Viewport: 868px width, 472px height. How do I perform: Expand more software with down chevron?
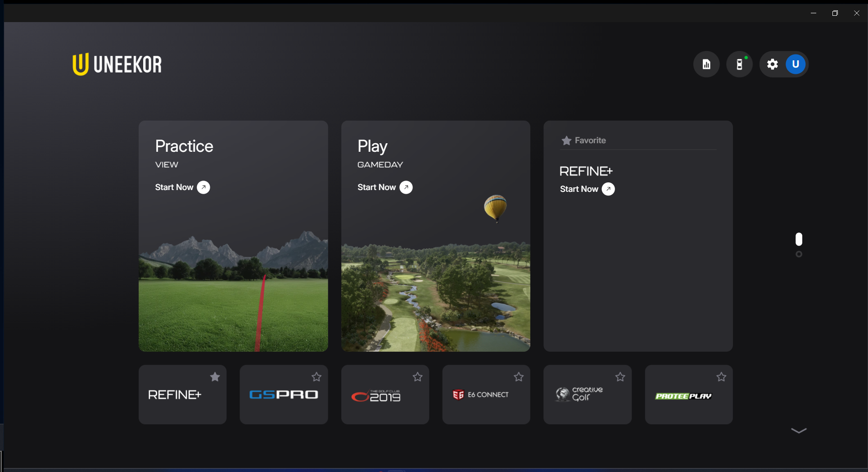coord(799,431)
